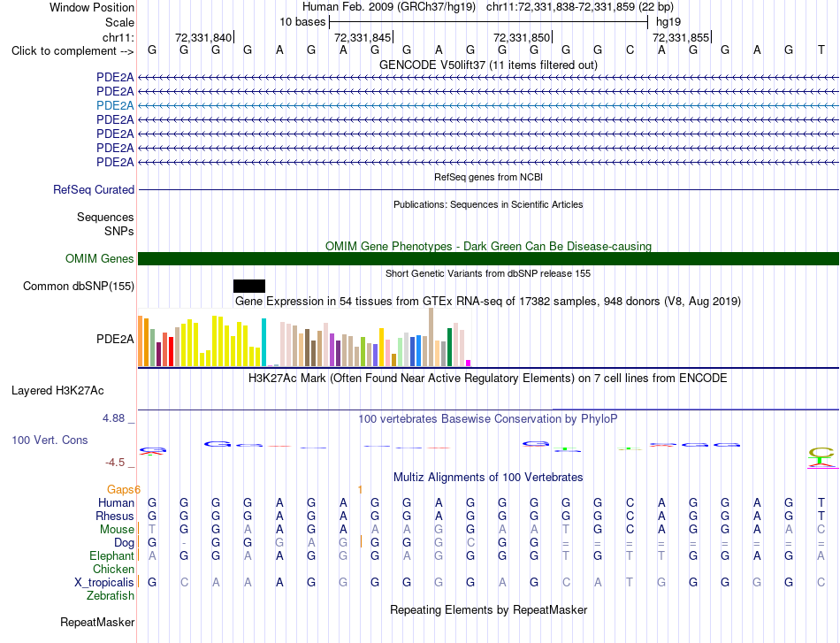
Task: Select the light blue highlighted PDE2A transcript
Action: [x=115, y=105]
